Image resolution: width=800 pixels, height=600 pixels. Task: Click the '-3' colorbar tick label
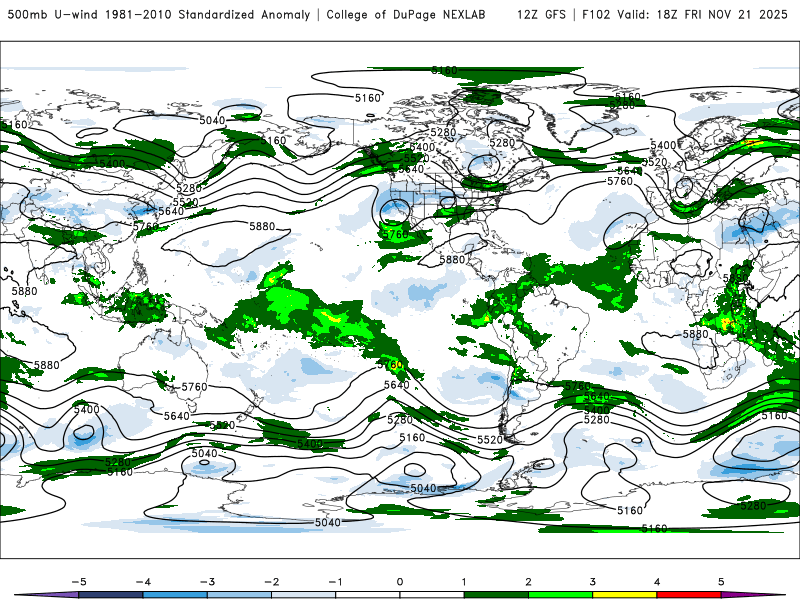pyautogui.click(x=207, y=582)
